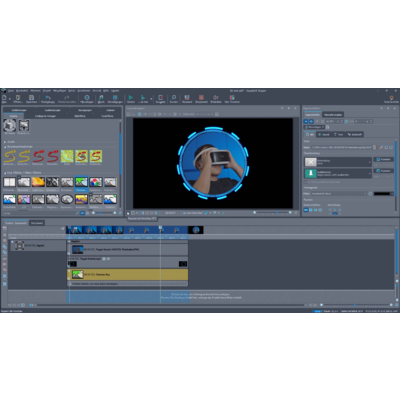
Task: Collapse the Live-Effekte / Video-Effekte section
Action: [x=5, y=173]
